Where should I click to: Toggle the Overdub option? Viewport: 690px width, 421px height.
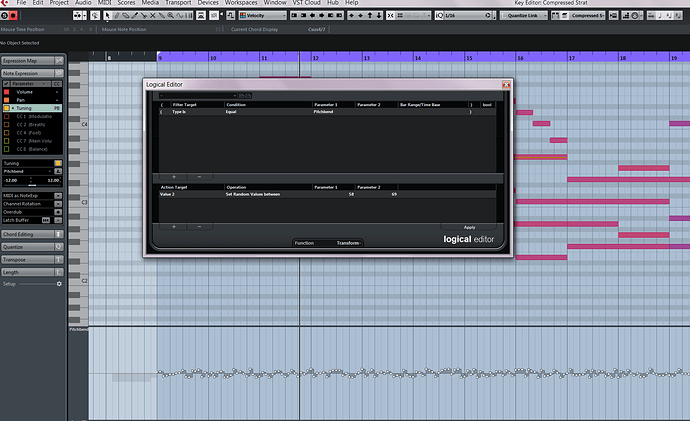(x=58, y=212)
